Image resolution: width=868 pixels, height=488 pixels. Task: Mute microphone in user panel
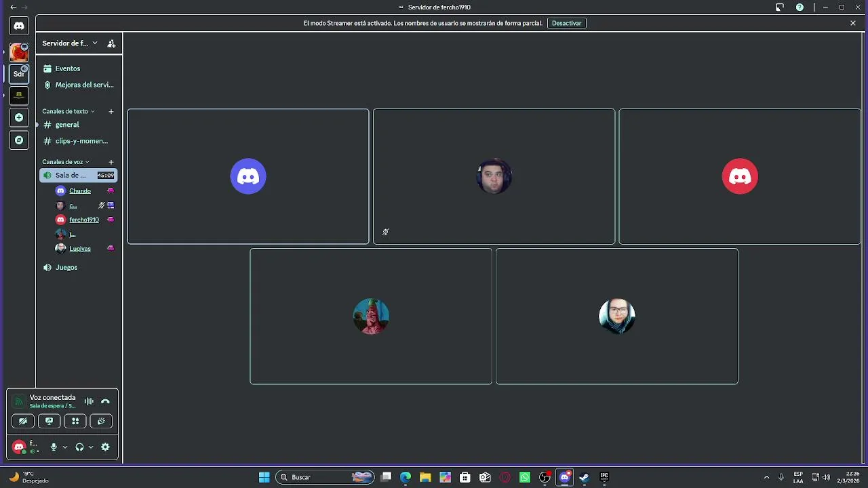(x=54, y=447)
